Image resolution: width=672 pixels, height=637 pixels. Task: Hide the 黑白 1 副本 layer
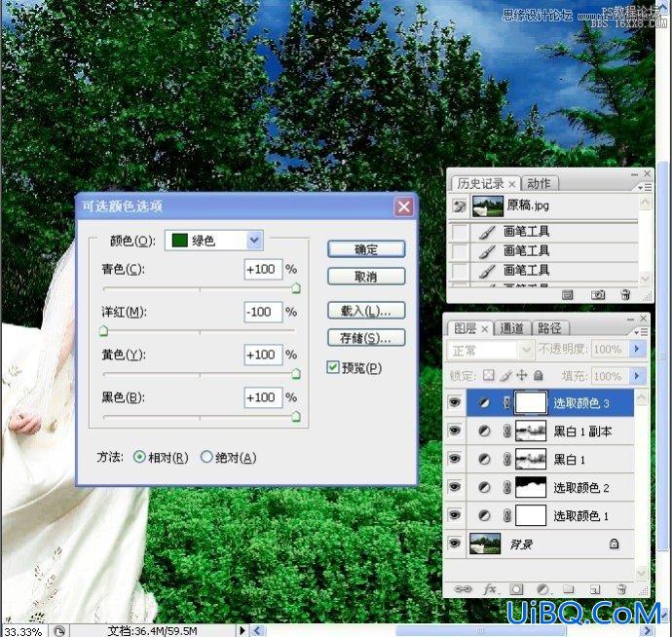tap(454, 431)
